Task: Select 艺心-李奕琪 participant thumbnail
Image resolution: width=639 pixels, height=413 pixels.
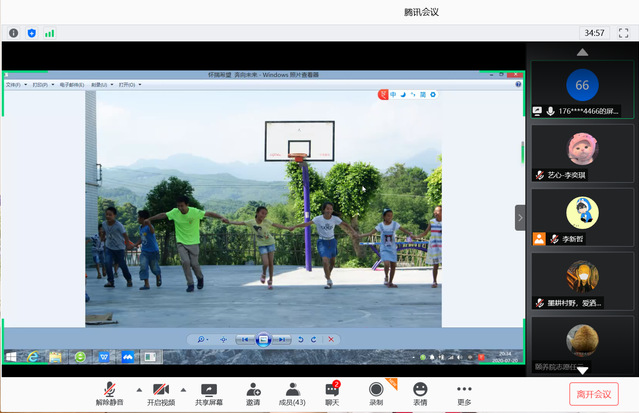Action: coord(582,153)
